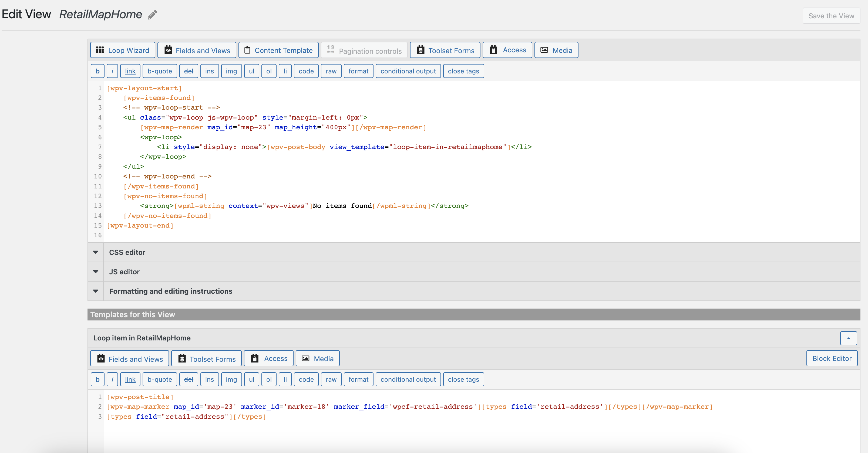Click the ol tag in the top editor
The image size is (868, 453).
tap(269, 71)
